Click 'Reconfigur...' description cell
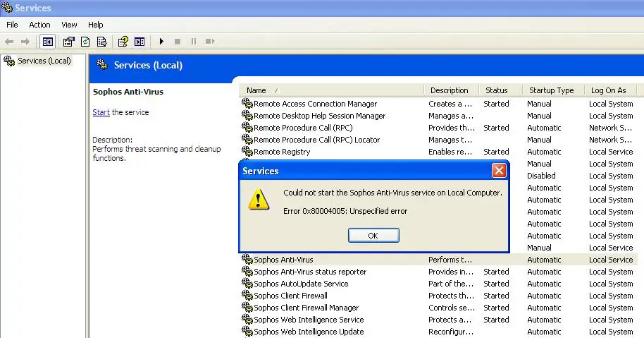This screenshot has height=338, width=644. click(x=450, y=332)
